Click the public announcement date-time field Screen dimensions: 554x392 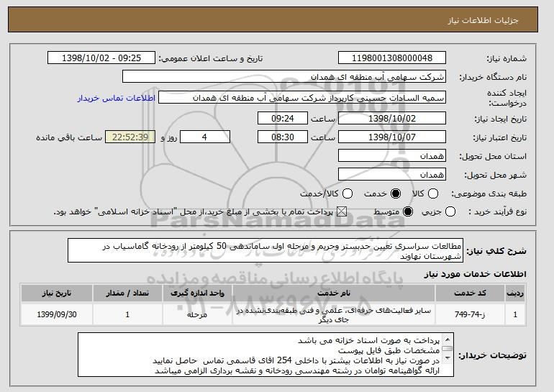click(x=101, y=58)
